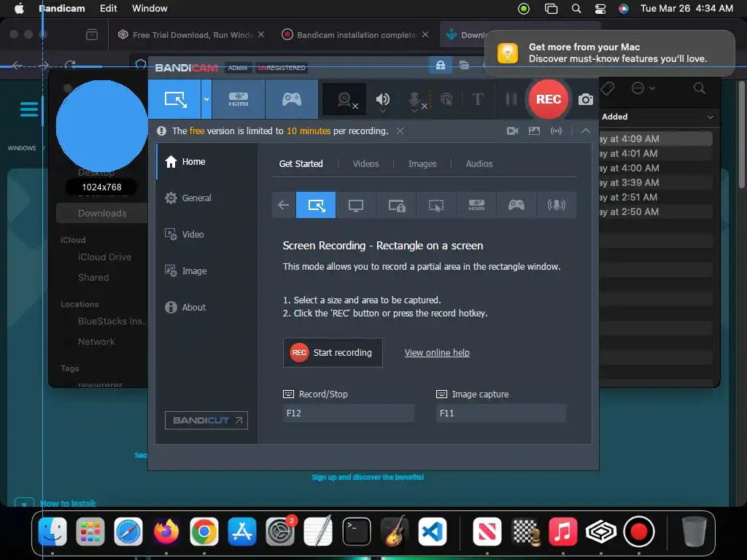Click the big red REC button
This screenshot has width=747, height=560.
[549, 99]
